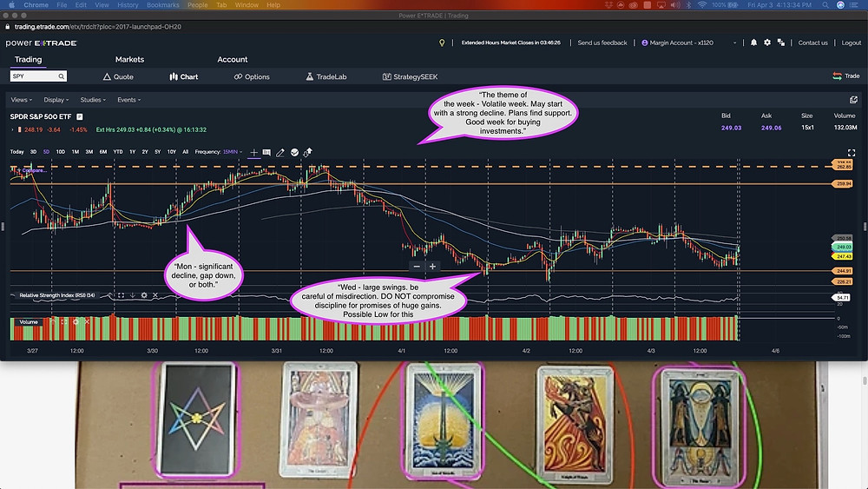Click browser address bar URL
This screenshot has width=868, height=489.
pos(97,27)
